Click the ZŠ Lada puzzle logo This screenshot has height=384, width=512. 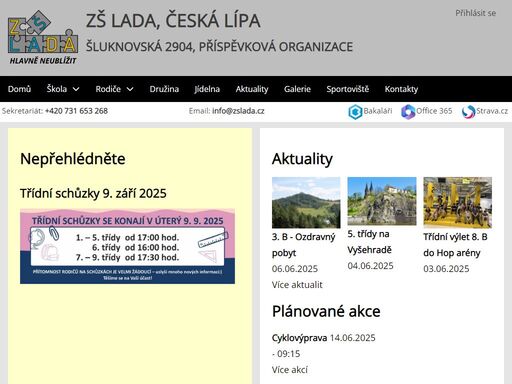point(43,37)
